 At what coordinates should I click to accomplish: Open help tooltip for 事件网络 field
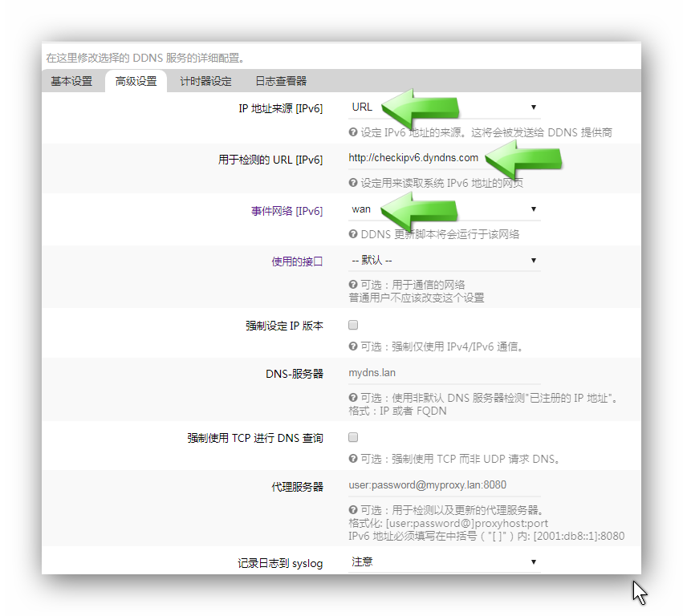[352, 233]
